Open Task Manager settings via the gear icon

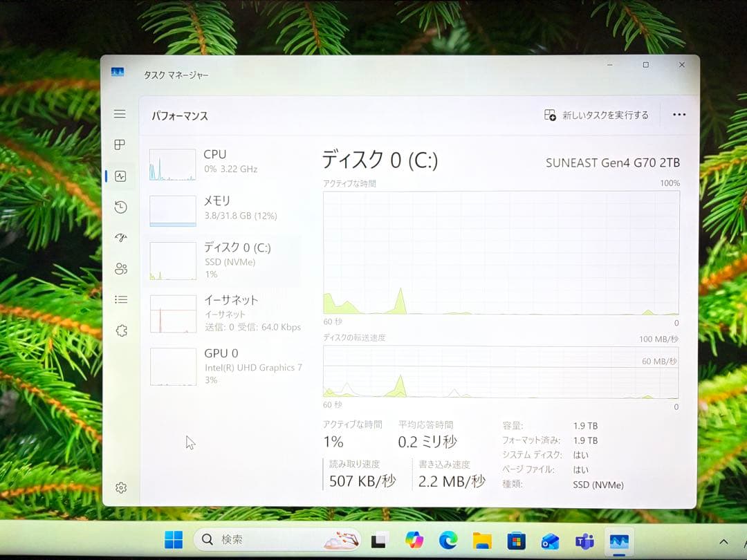120,487
